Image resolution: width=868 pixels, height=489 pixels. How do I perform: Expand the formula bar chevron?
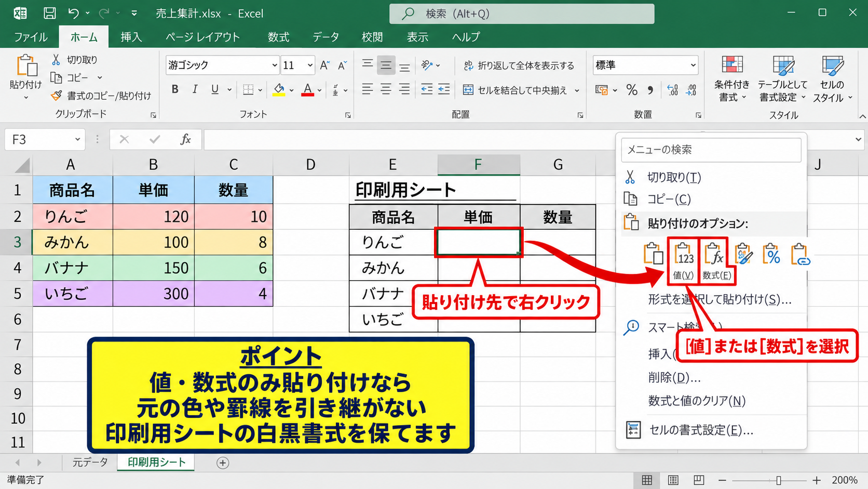[858, 139]
